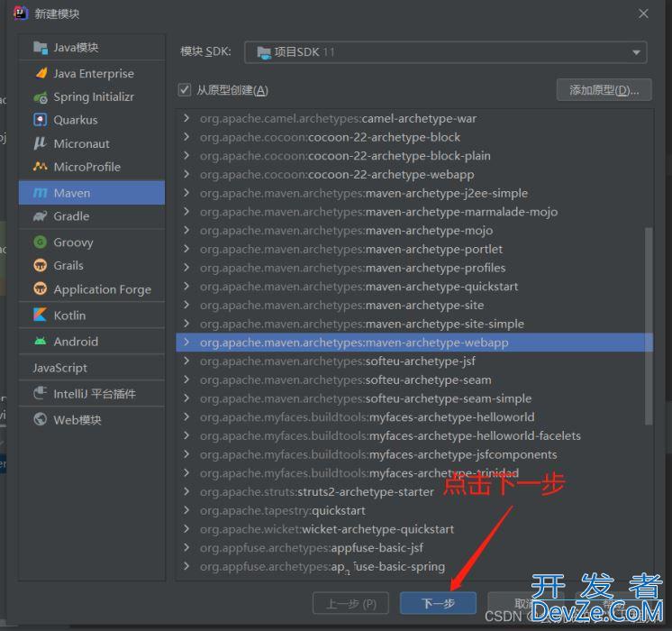
Task: Click the Java模块 folder icon
Action: pyautogui.click(x=41, y=47)
